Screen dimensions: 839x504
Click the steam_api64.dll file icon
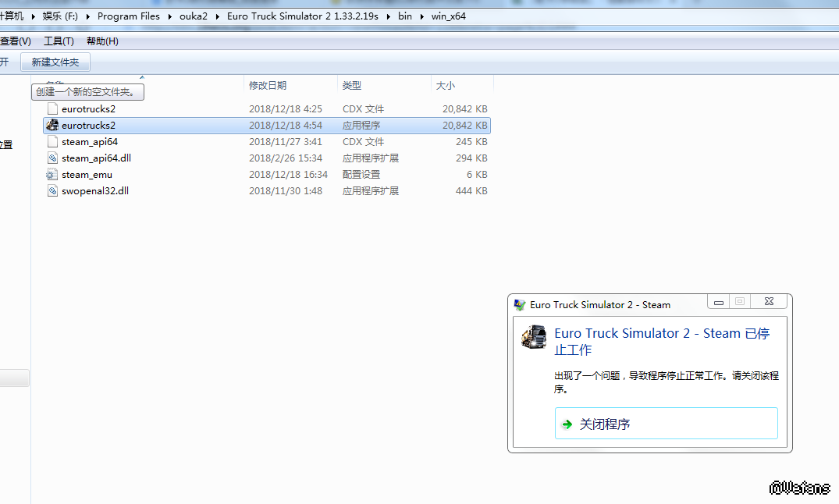point(52,158)
